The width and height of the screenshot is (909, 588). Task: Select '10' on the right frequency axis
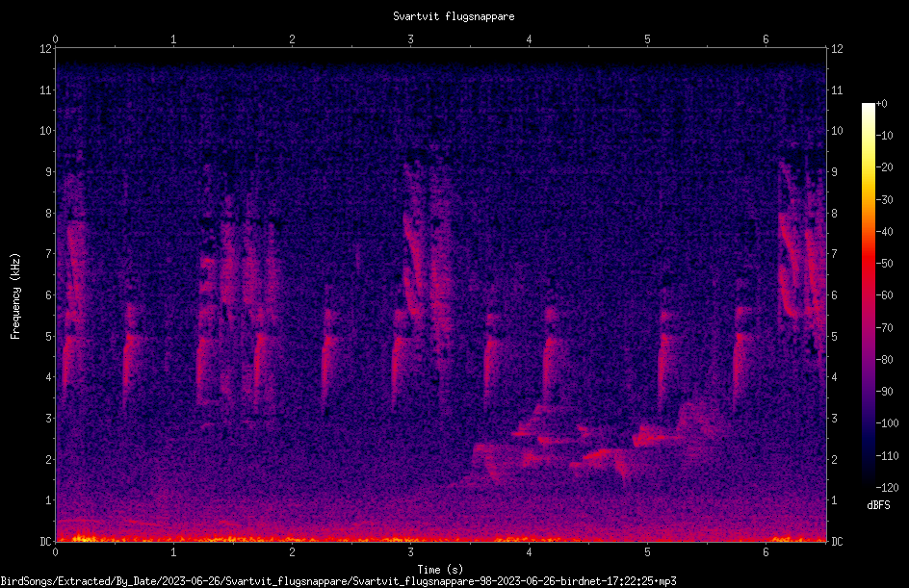click(x=837, y=131)
